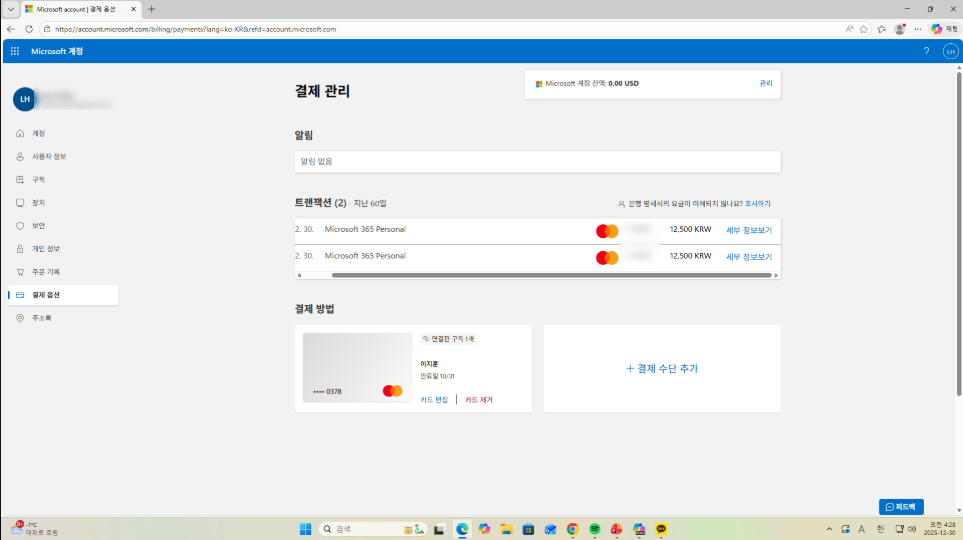View details of first Microsoft 365 transaction
963x540 pixels.
coord(749,230)
